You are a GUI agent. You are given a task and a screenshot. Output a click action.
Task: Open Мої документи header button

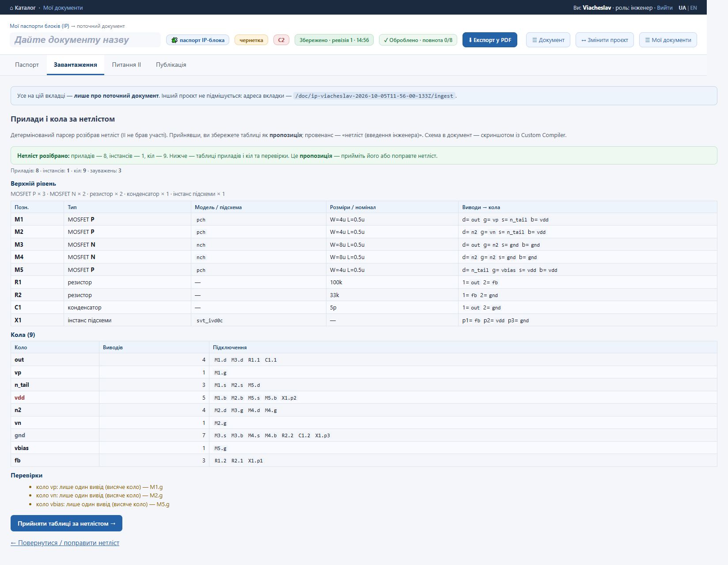coord(668,40)
